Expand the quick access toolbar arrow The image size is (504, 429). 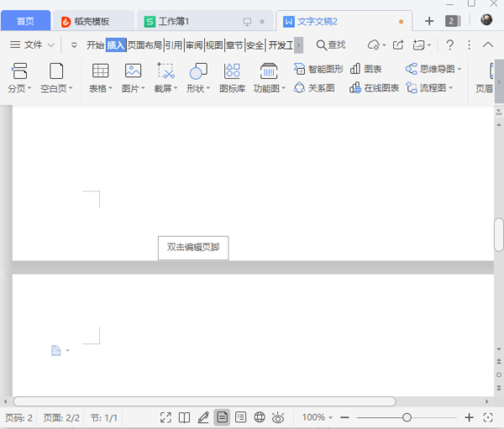[74, 45]
